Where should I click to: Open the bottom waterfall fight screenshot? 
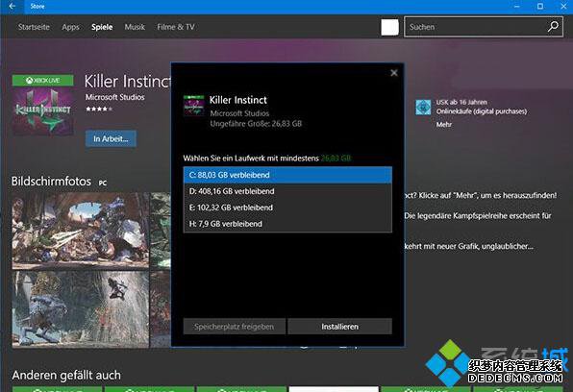click(x=81, y=309)
